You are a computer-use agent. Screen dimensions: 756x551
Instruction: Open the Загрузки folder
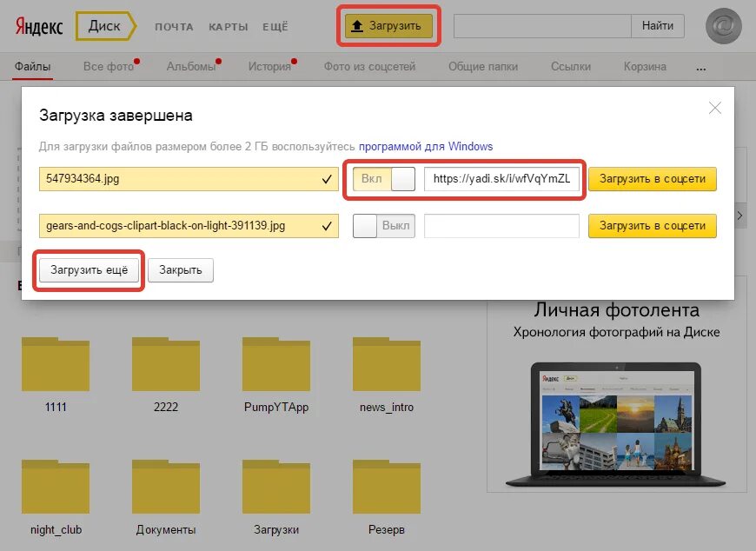[276, 497]
